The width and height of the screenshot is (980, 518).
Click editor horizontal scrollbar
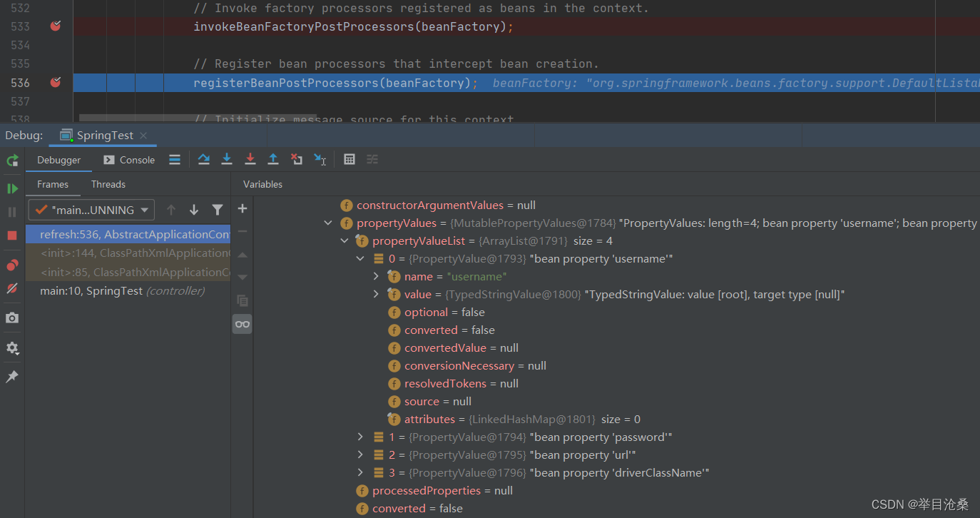click(x=198, y=118)
